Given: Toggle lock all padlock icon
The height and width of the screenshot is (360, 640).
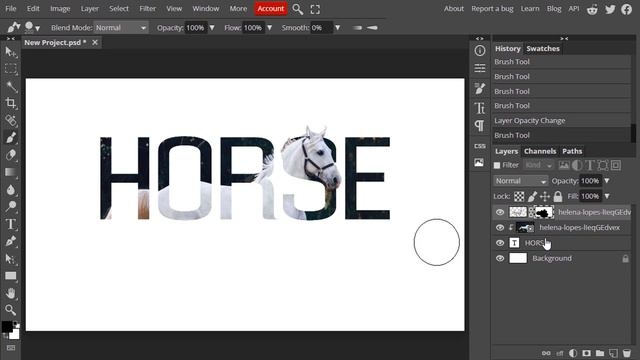Looking at the screenshot, I should coord(558,196).
